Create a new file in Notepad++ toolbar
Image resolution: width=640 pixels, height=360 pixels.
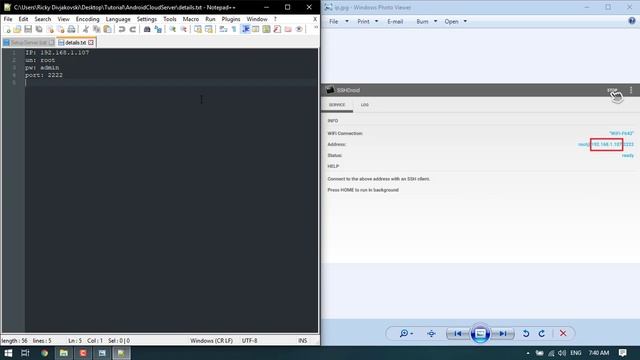[x=7, y=29]
